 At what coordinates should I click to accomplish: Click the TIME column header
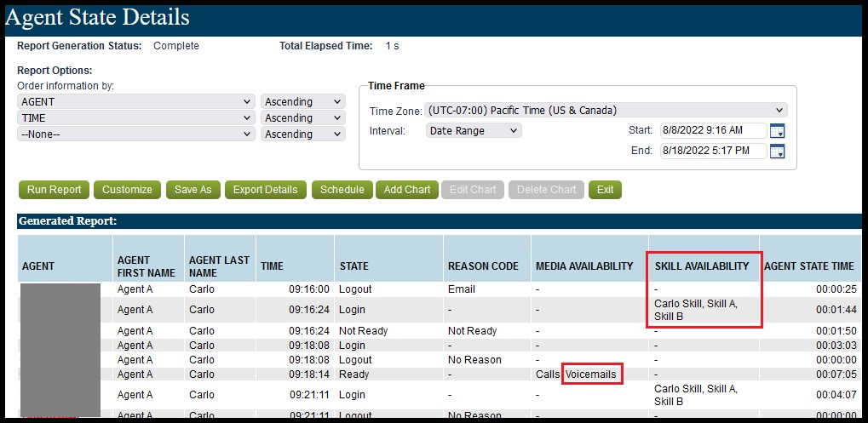click(295, 258)
